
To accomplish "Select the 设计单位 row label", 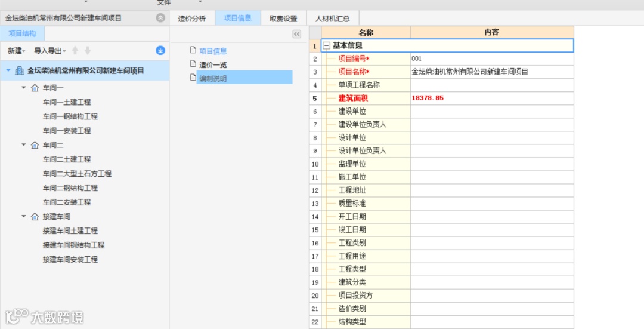I will pyautogui.click(x=352, y=138).
